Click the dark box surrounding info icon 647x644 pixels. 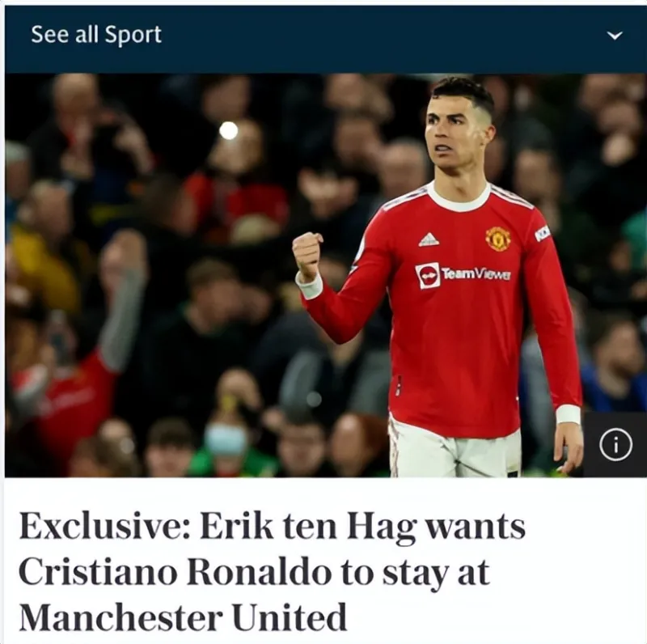coord(615,444)
